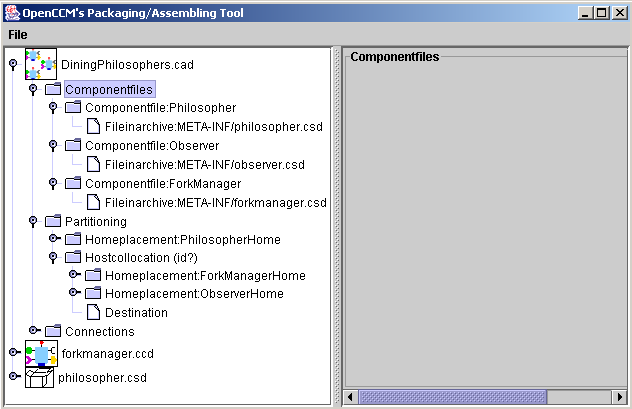Select Fileinarchive:META-INF/forkmanager.csd entry

[x=216, y=202]
